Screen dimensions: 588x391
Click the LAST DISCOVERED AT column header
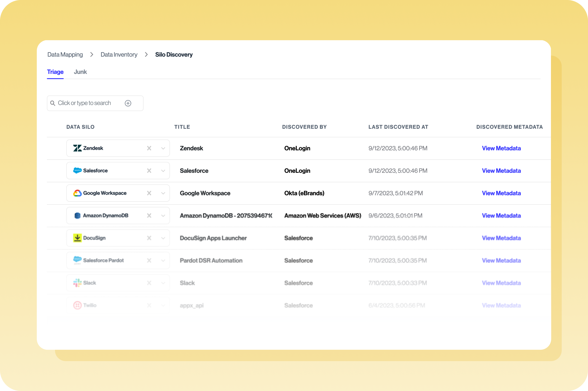click(398, 127)
